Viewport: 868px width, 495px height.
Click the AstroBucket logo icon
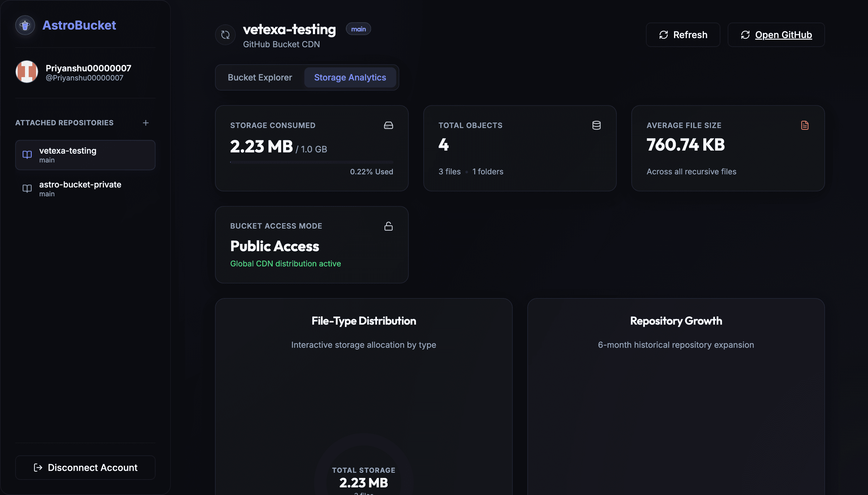(25, 25)
